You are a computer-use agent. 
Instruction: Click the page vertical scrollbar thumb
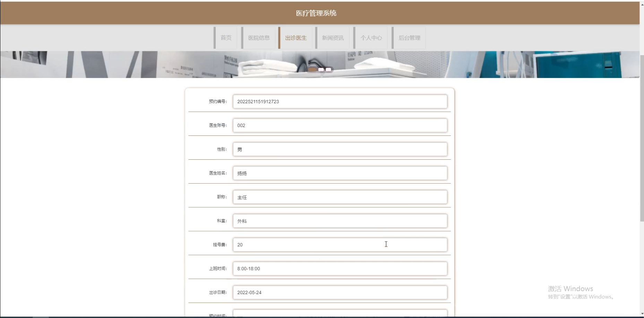[642, 139]
